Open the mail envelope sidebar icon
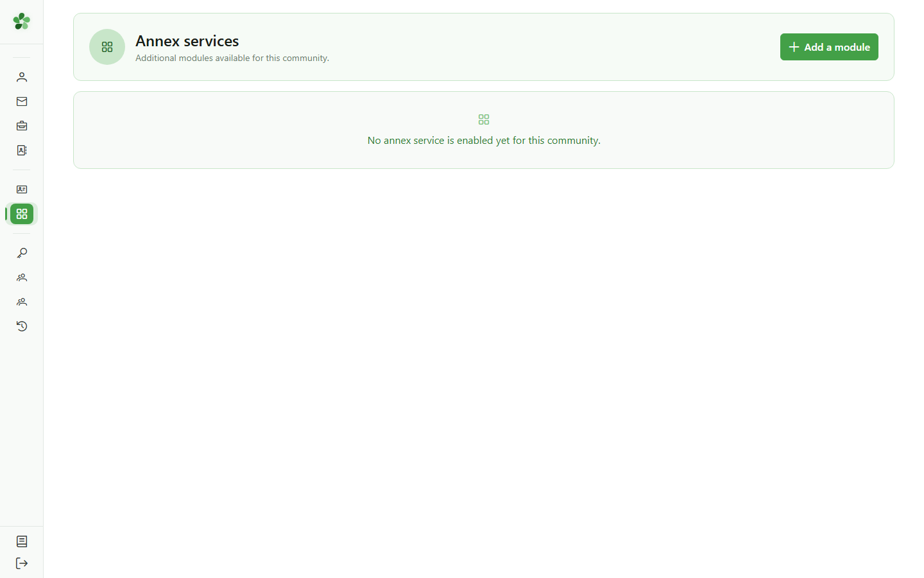 coord(22,101)
